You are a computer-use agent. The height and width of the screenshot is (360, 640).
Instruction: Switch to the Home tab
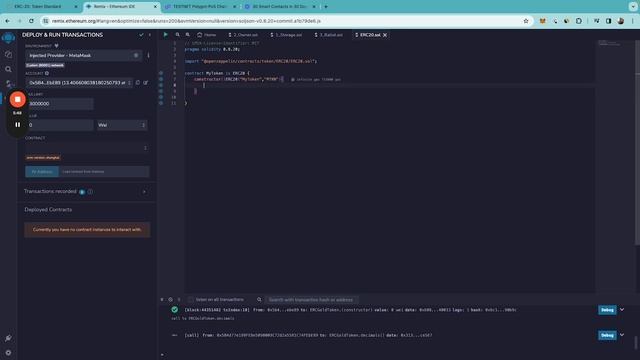point(207,35)
